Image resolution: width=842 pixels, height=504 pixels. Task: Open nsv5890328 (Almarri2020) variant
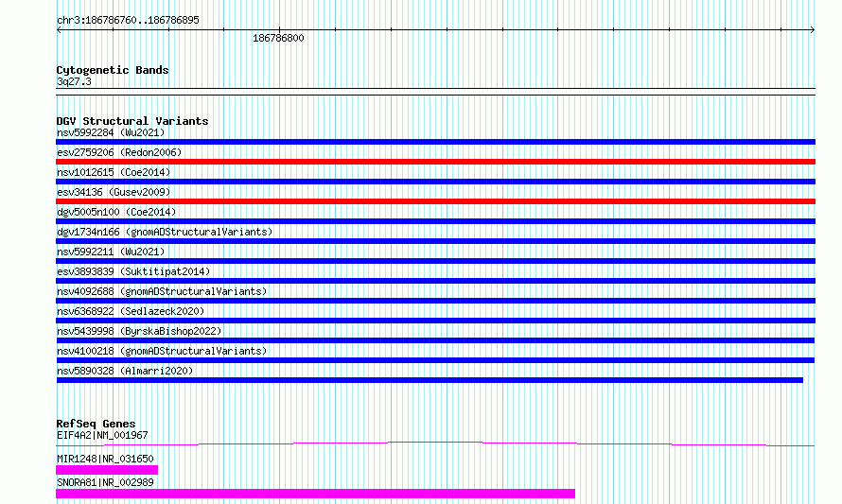click(x=125, y=371)
